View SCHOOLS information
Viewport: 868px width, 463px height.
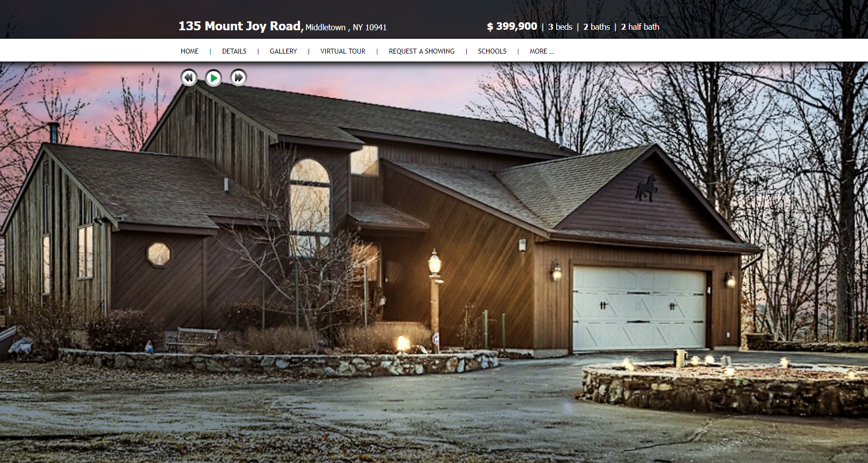tap(492, 51)
